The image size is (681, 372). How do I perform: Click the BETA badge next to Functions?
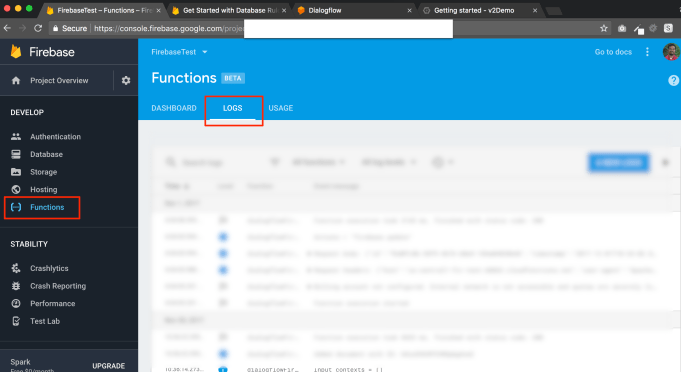[x=233, y=78]
